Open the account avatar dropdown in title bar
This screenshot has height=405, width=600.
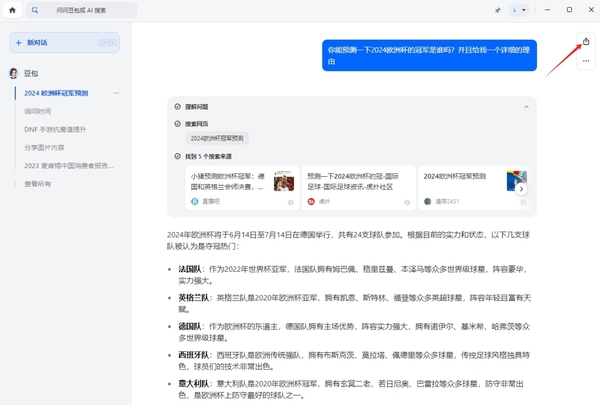pyautogui.click(x=519, y=10)
